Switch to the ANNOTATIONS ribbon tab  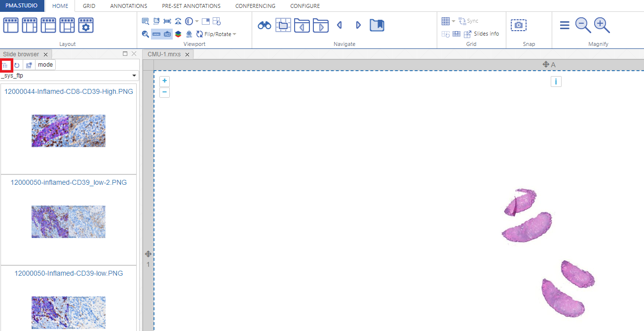click(128, 6)
